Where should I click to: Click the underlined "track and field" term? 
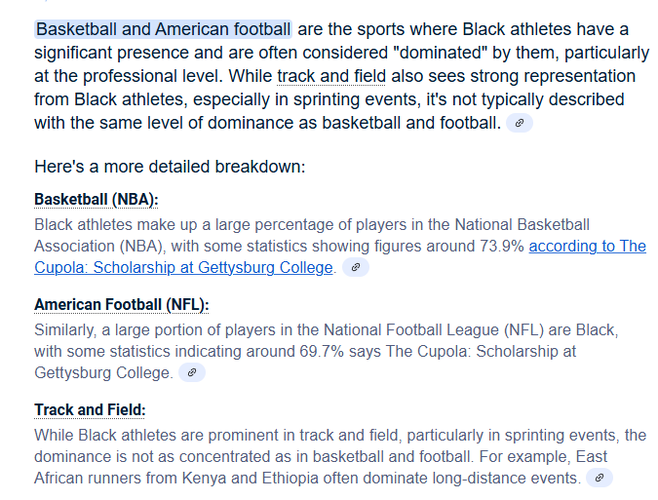point(331,76)
